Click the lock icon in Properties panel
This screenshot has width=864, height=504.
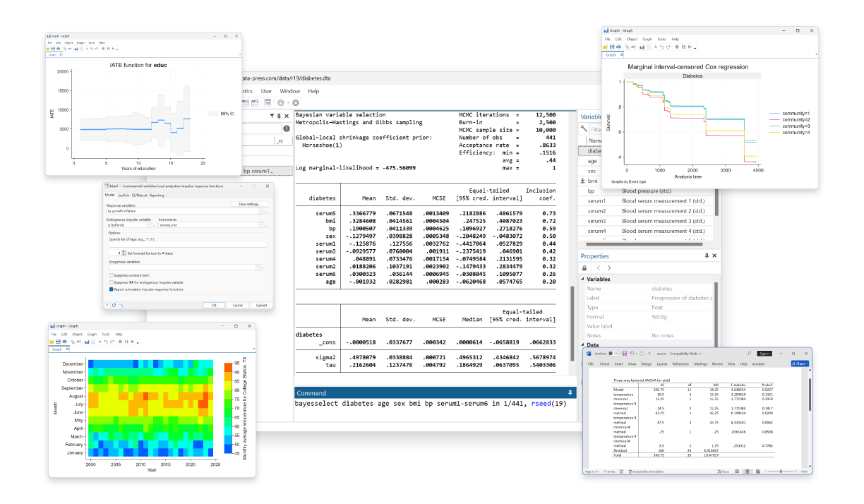click(584, 268)
